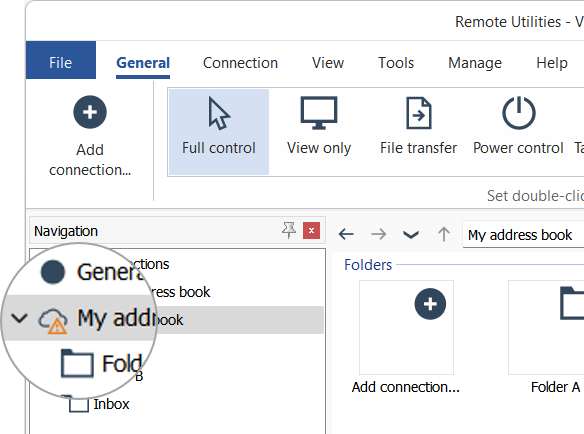The width and height of the screenshot is (584, 434).
Task: Click the Add connection plus icon in ribbon
Action: click(x=90, y=112)
